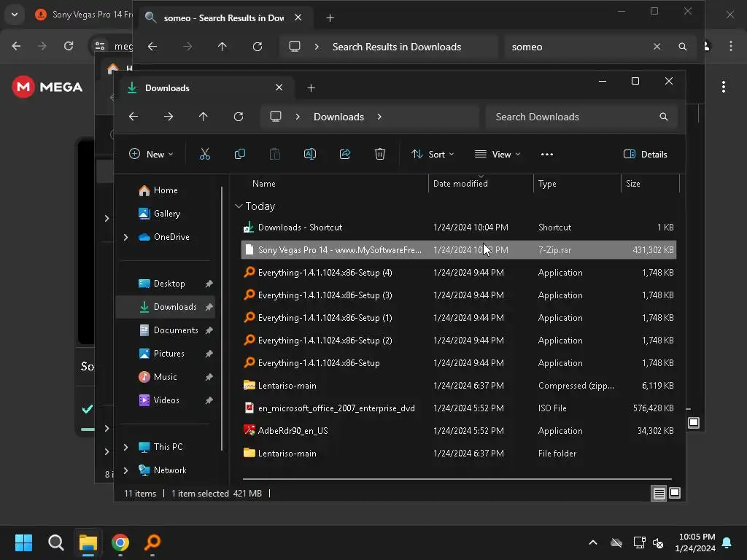Image resolution: width=747 pixels, height=560 pixels.
Task: Expand breadcrumb chevron after Downloads
Action: click(379, 117)
